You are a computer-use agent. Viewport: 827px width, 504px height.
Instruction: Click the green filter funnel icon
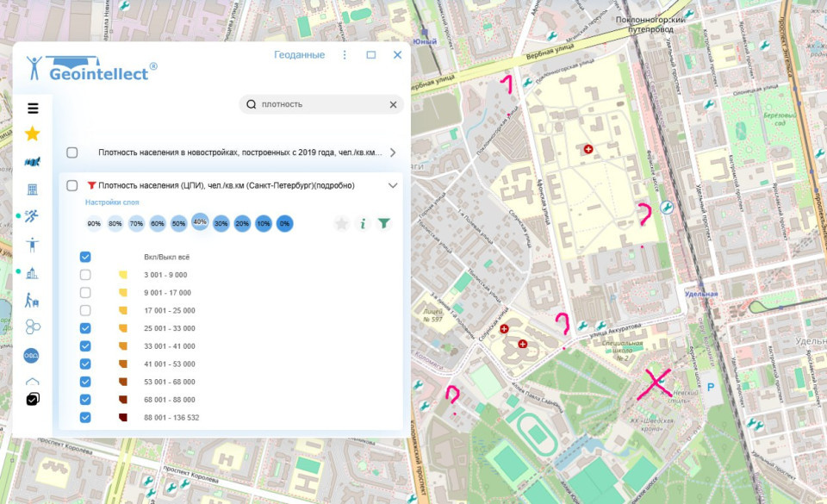coord(384,224)
